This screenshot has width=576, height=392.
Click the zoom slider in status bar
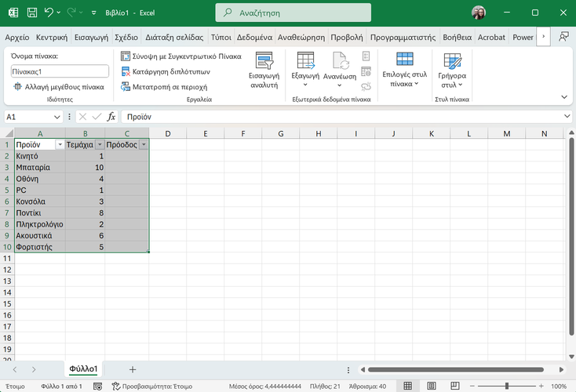(507, 386)
